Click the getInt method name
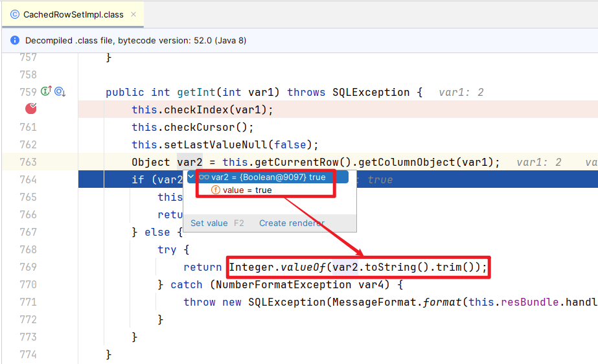This screenshot has height=364, width=598. pos(196,92)
